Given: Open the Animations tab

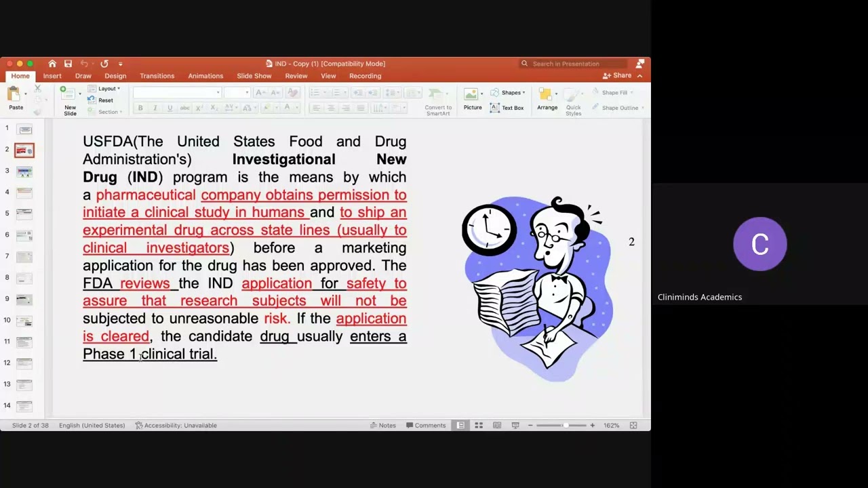Looking at the screenshot, I should (x=205, y=76).
